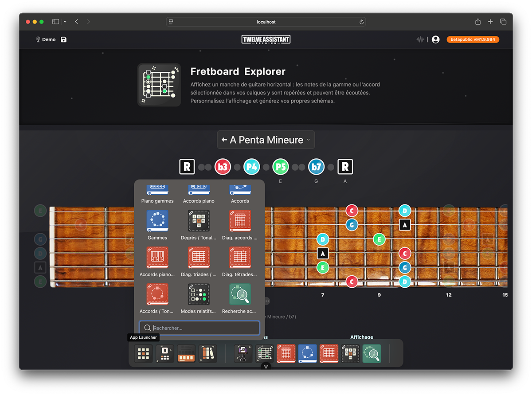Click the fret number 12 label

point(449,295)
